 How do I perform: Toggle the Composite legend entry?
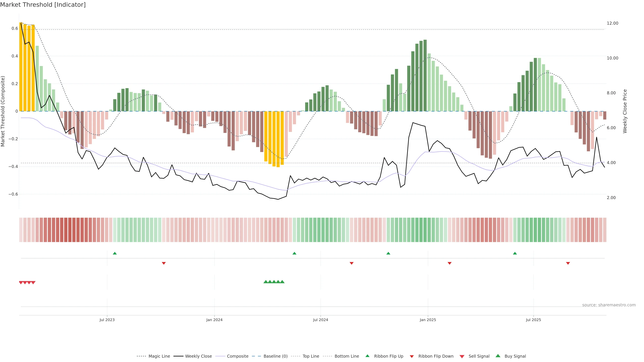coord(237,356)
